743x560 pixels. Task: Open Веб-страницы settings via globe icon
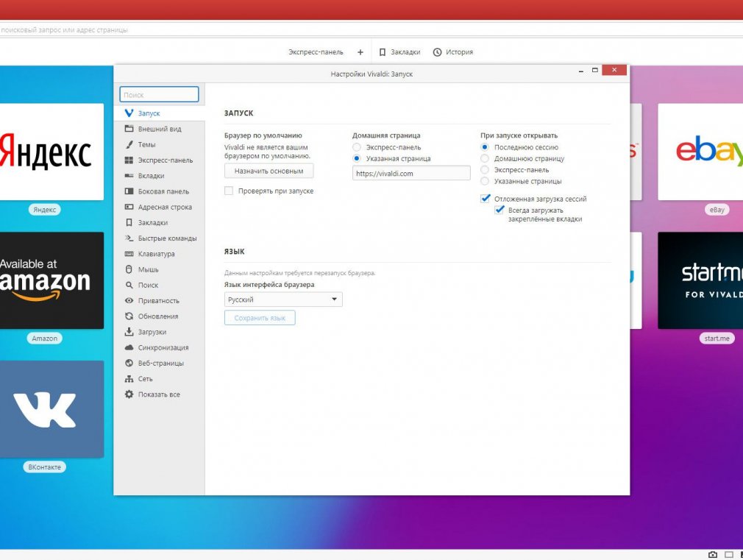pos(129,363)
